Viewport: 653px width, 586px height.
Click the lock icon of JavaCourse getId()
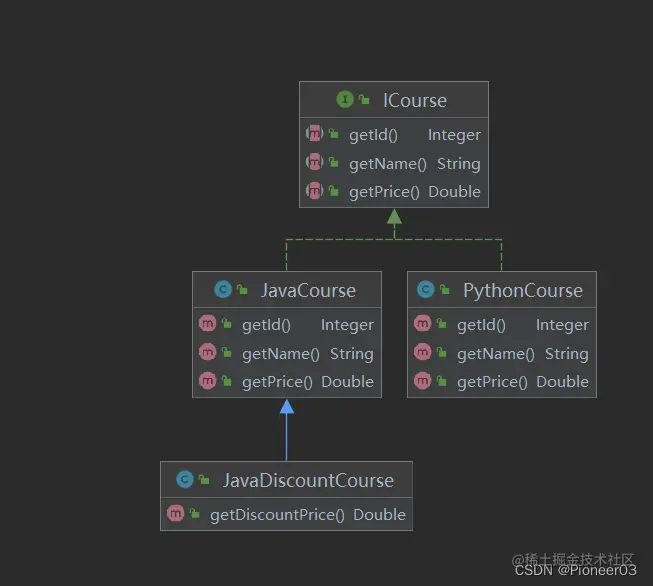click(x=226, y=323)
